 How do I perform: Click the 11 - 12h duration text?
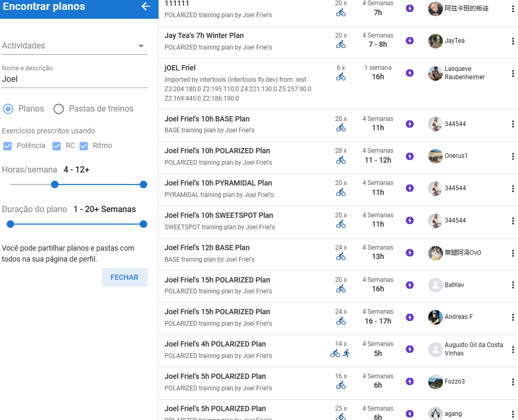[378, 160]
